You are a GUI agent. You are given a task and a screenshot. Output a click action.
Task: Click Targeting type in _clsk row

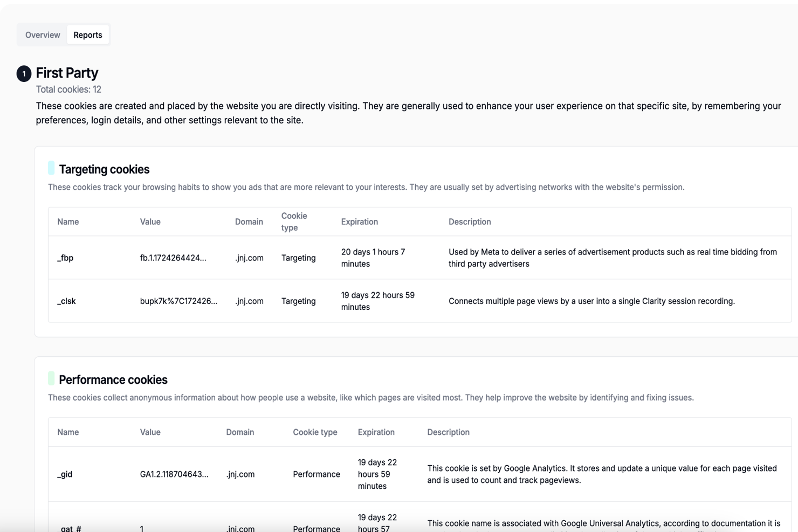coord(298,301)
